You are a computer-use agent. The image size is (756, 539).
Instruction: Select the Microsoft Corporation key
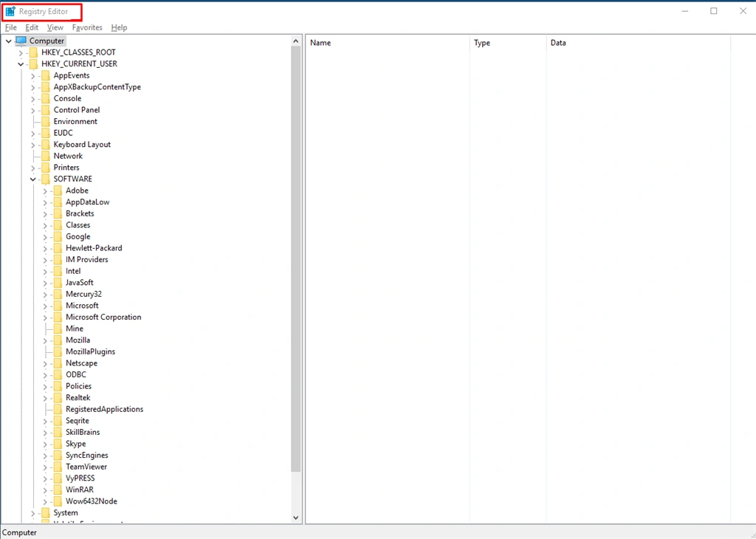tap(103, 317)
